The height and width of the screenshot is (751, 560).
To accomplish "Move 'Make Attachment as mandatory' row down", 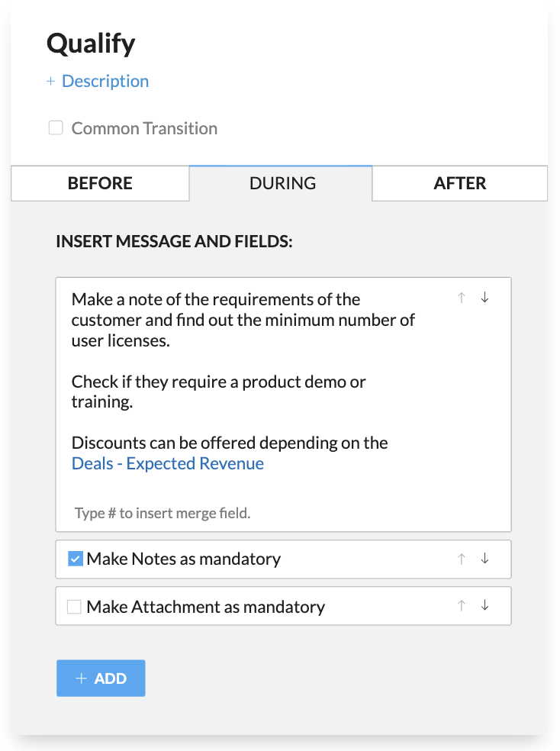I will tap(484, 606).
